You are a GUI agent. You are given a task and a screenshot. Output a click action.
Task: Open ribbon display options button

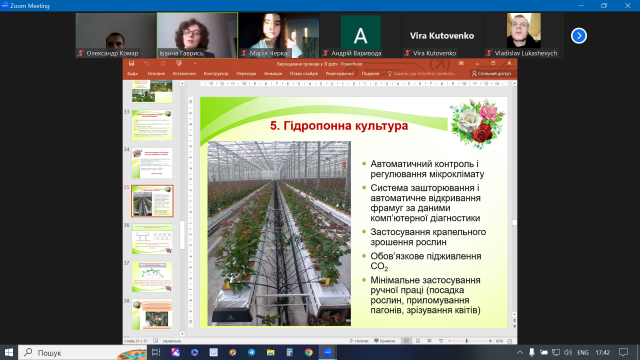[x=461, y=63]
